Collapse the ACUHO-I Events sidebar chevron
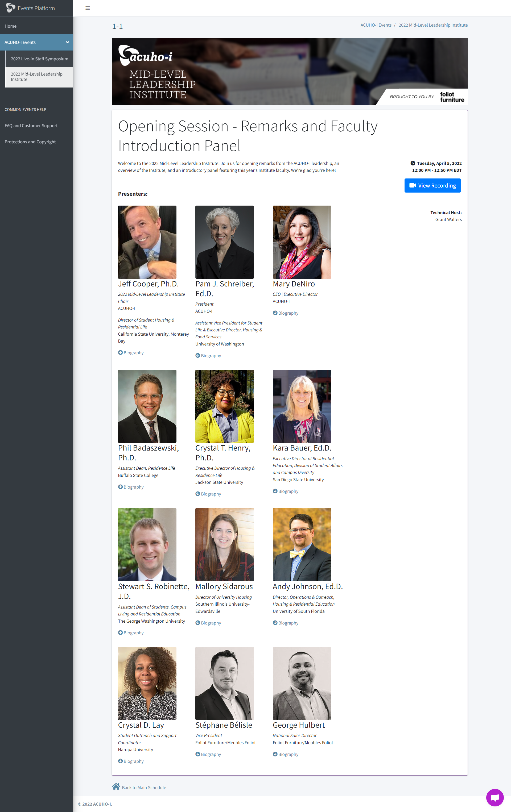 [68, 43]
